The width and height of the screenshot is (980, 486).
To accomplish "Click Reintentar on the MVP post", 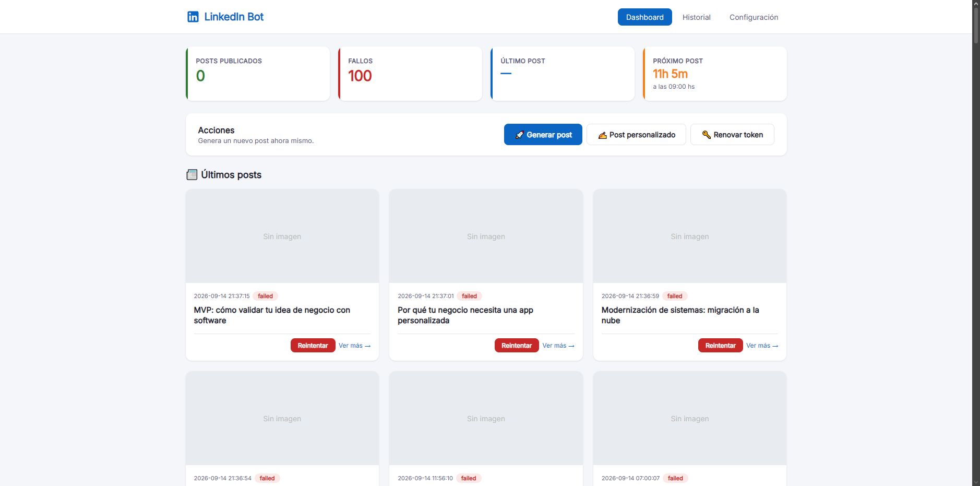I will [313, 346].
